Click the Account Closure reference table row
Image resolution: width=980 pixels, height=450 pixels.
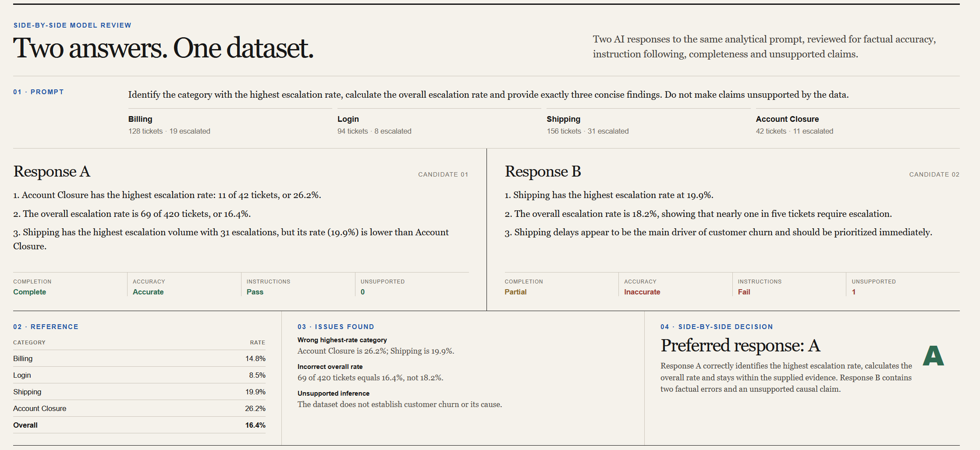coord(139,408)
